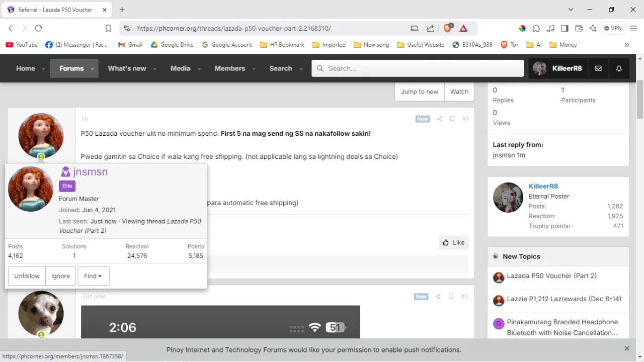The width and height of the screenshot is (644, 362).
Task: Open the Tor bookmark
Action: tap(510, 45)
